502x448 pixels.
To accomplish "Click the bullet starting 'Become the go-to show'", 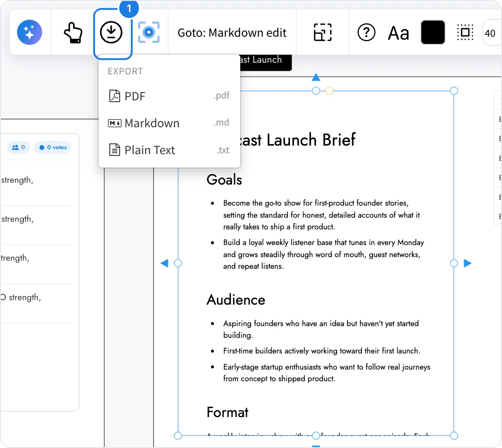I will (x=321, y=215).
